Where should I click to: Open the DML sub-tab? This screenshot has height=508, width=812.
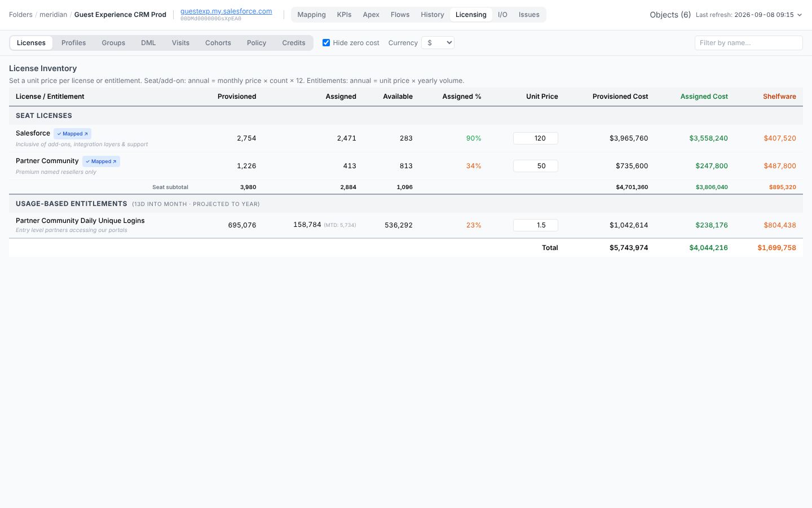pyautogui.click(x=148, y=43)
